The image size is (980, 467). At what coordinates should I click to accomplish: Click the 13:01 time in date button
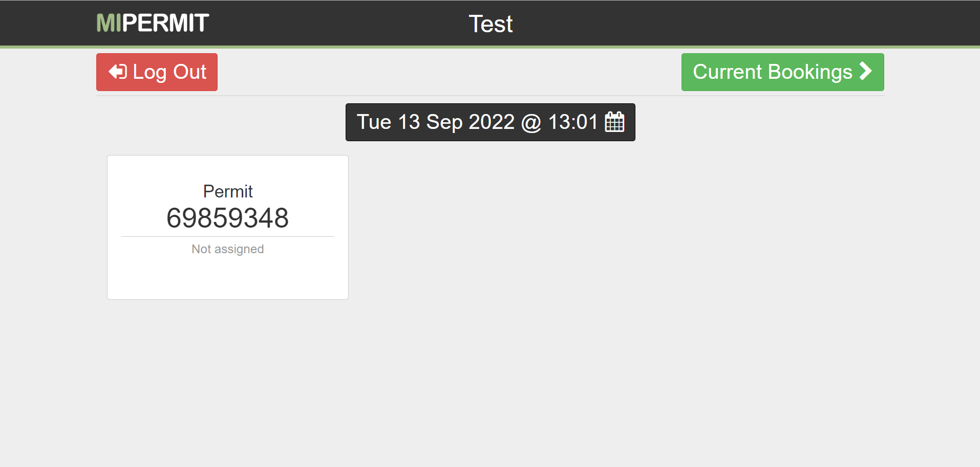pyautogui.click(x=572, y=122)
